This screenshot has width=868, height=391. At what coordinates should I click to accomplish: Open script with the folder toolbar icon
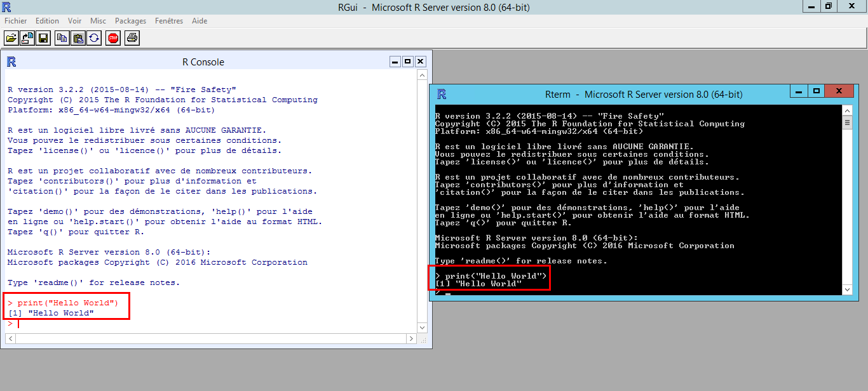[11, 38]
